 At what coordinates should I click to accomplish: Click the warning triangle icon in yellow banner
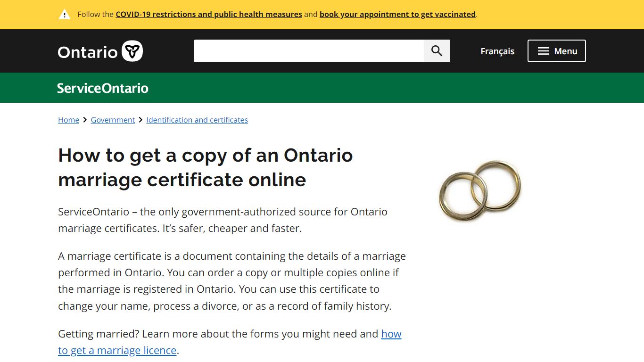click(x=64, y=14)
